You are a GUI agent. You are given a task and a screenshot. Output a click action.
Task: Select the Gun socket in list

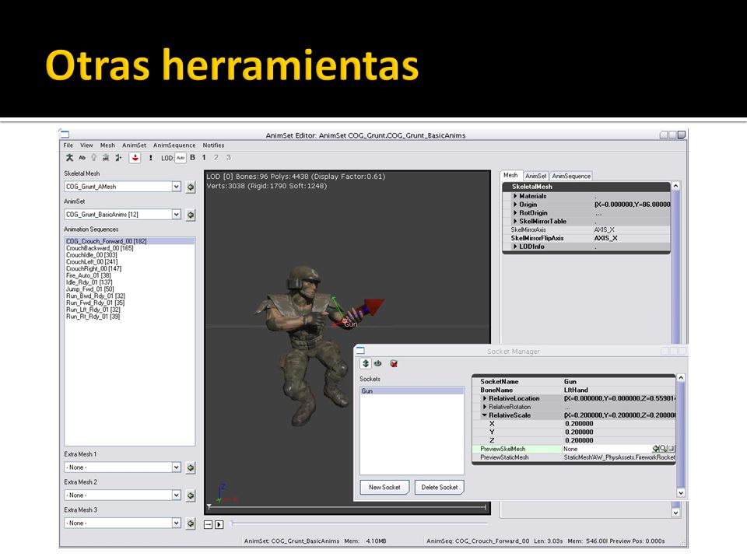coord(412,391)
